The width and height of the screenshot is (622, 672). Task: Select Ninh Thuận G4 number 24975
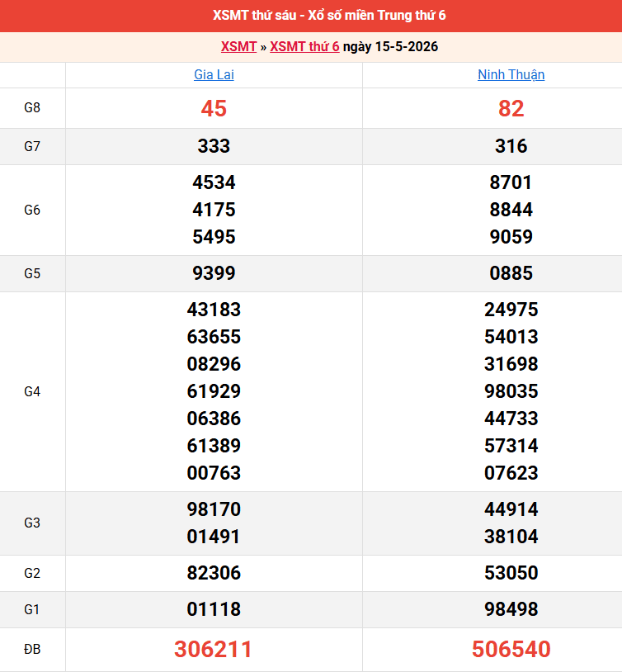pos(511,310)
